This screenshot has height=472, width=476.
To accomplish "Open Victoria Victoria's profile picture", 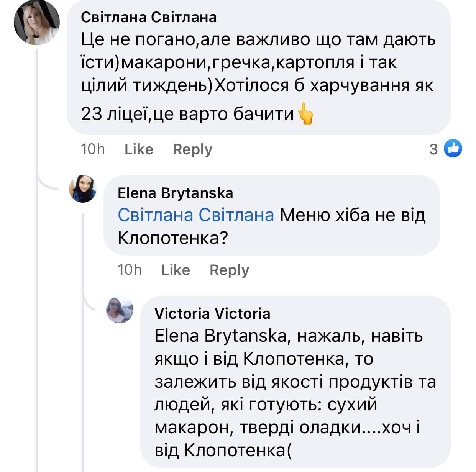I will pos(120,309).
